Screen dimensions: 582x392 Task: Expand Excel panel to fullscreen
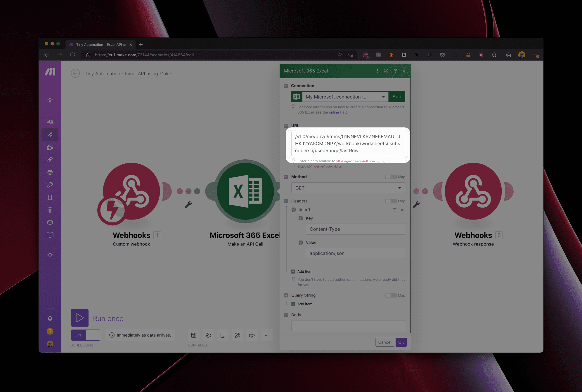tap(386, 71)
